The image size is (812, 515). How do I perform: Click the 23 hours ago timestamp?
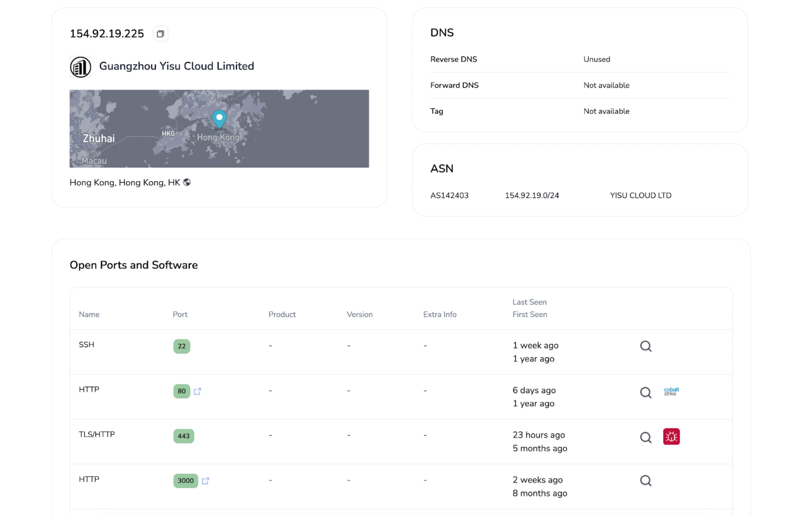click(539, 435)
